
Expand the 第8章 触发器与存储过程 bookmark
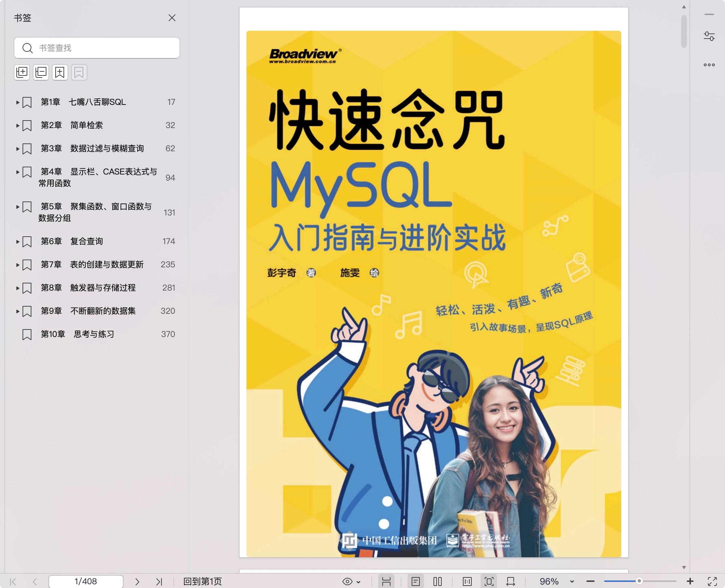18,288
